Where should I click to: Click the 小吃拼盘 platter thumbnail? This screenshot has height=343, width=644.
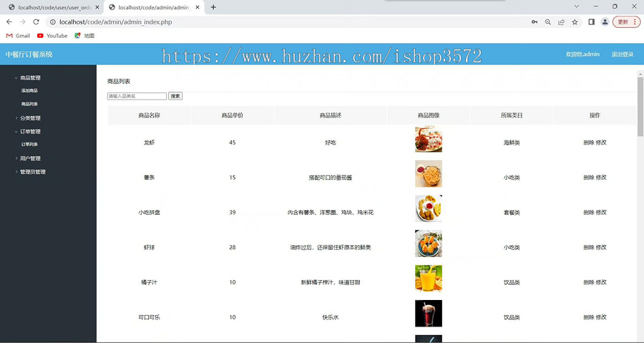pyautogui.click(x=429, y=208)
